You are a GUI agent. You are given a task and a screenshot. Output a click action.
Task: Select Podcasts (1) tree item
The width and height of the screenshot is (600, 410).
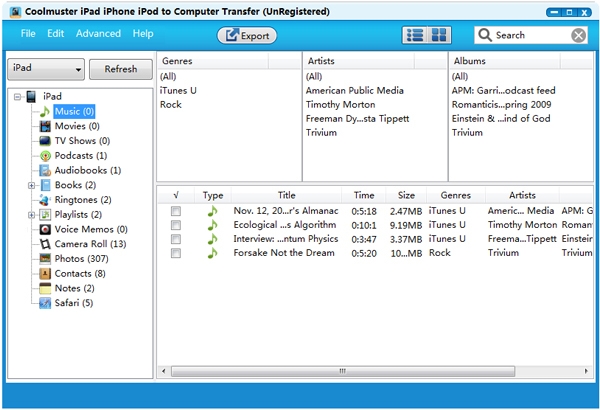81,156
